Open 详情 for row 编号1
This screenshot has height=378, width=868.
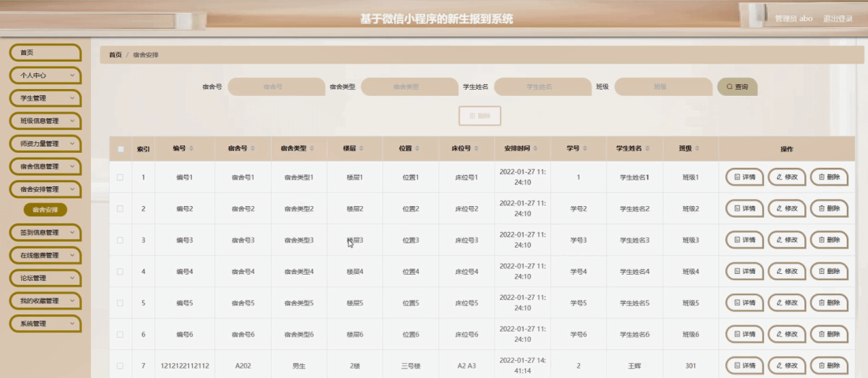tap(744, 177)
